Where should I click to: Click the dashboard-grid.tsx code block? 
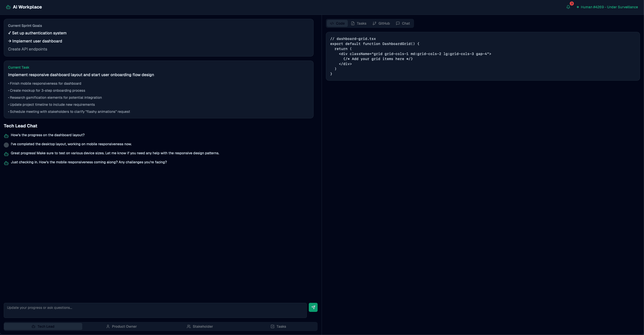[x=482, y=56]
